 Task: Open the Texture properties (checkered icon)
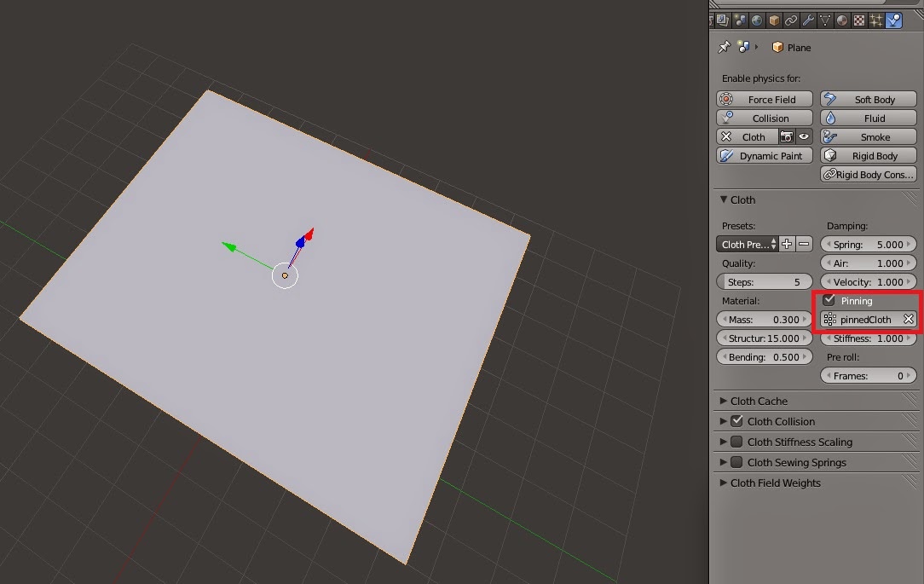point(858,19)
